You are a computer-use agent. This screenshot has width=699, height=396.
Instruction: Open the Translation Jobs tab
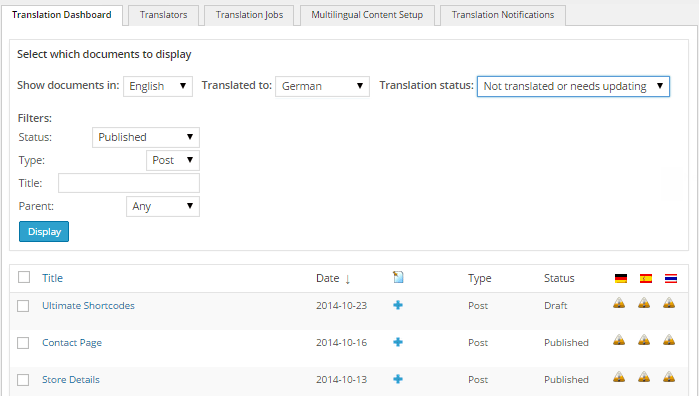point(249,15)
